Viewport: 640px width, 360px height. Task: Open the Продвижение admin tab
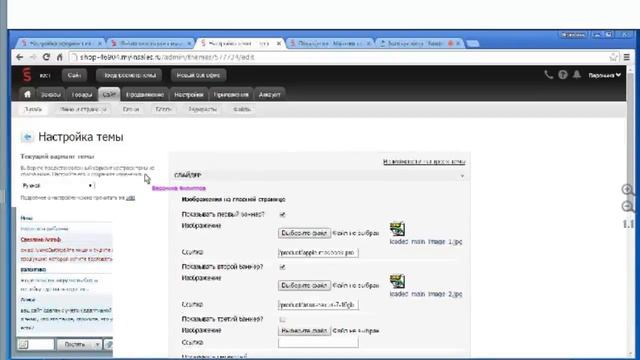[145, 95]
